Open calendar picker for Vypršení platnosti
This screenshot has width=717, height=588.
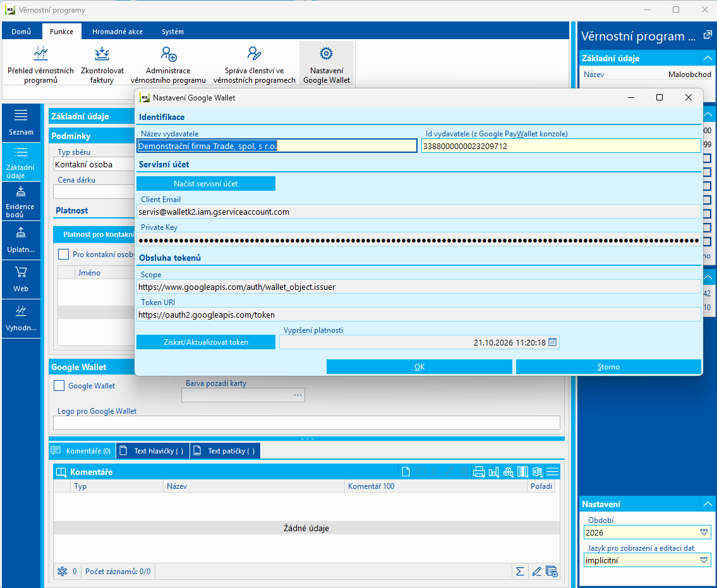tap(552, 342)
